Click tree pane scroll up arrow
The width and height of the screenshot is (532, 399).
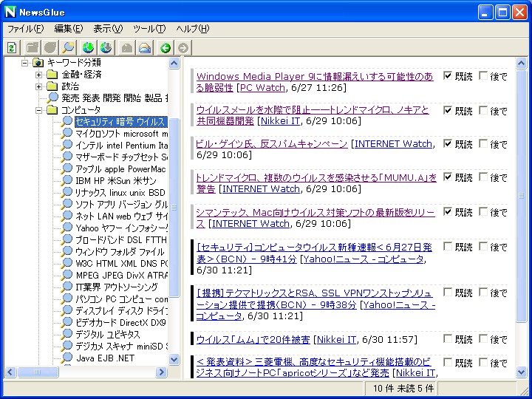coord(174,63)
